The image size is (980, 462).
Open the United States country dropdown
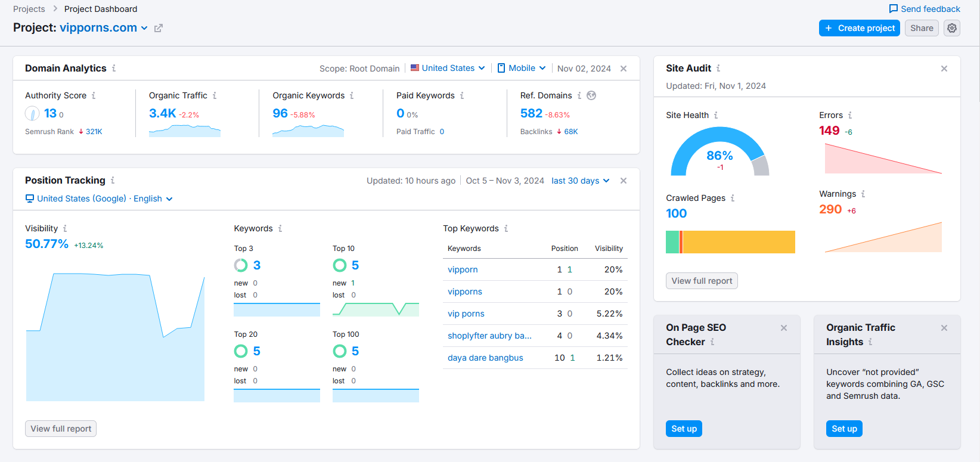click(448, 68)
